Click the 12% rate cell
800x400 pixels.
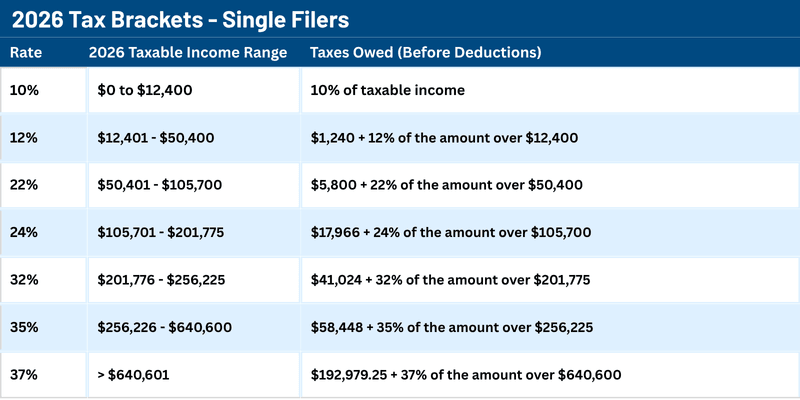(x=24, y=137)
